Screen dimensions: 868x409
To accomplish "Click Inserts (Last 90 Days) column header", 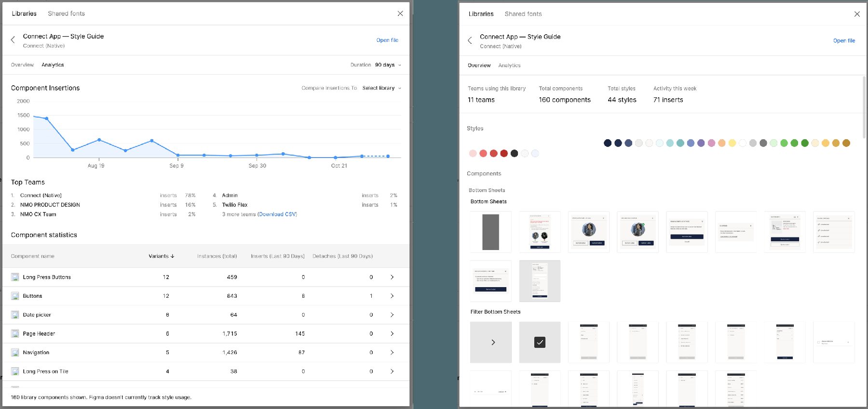I will (278, 256).
